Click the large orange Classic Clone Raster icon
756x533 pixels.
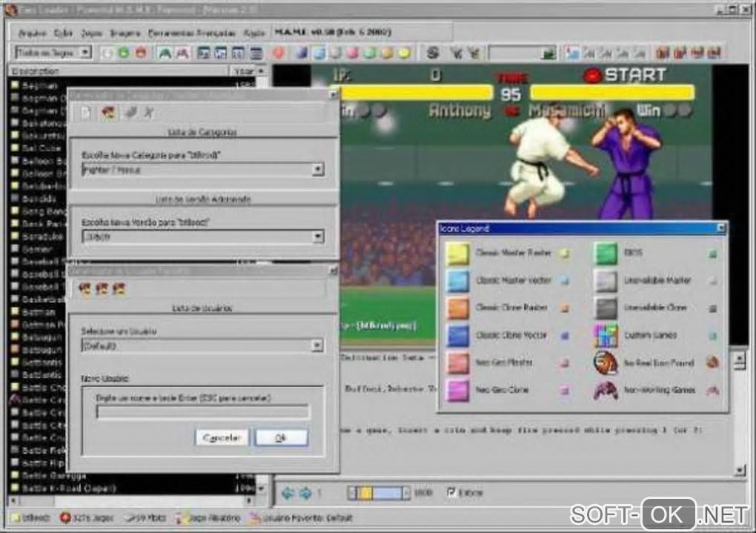tap(457, 308)
